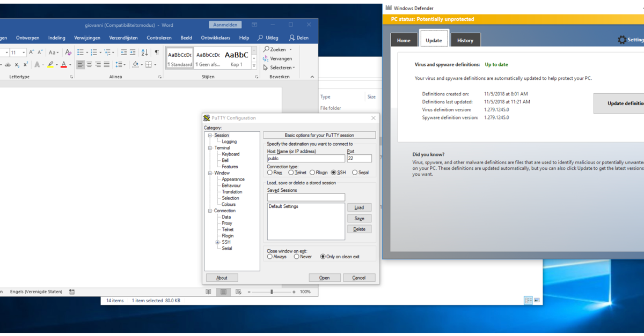This screenshot has width=644, height=336.
Task: Apply the yellow text highlight color
Action: [x=50, y=65]
